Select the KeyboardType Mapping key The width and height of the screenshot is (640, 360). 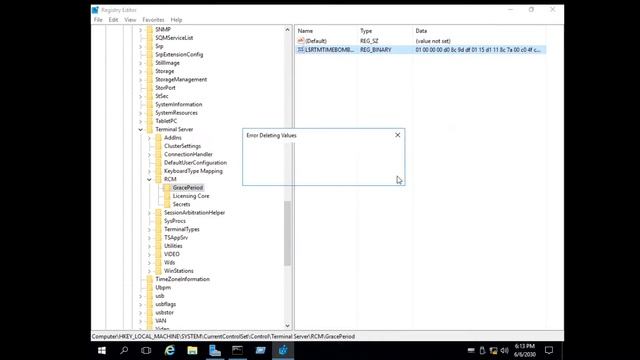coord(193,171)
